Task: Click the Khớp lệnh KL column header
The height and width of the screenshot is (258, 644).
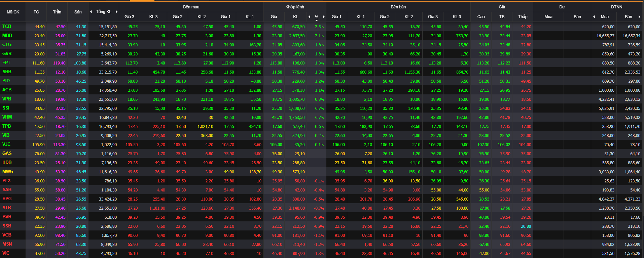Action: 295,17
